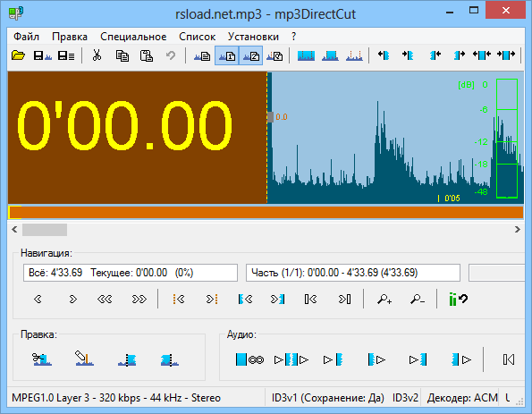Open the Правка menu
This screenshot has width=532, height=414.
tap(70, 37)
